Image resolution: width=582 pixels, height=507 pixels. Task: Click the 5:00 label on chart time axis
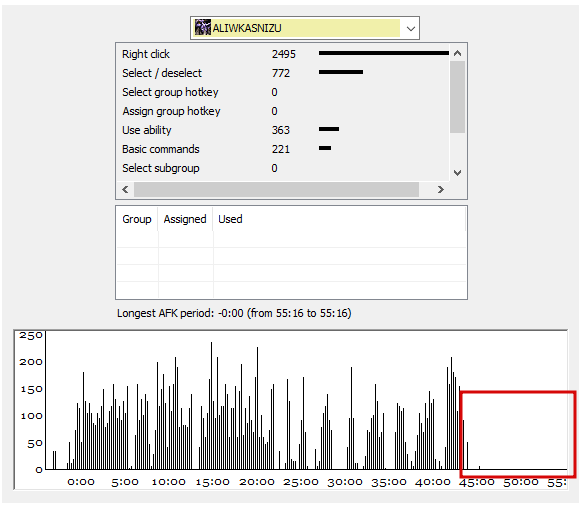coord(125,482)
